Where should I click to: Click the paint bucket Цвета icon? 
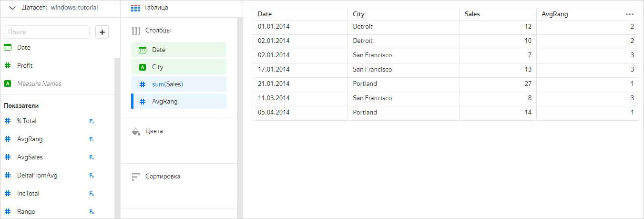(x=136, y=131)
